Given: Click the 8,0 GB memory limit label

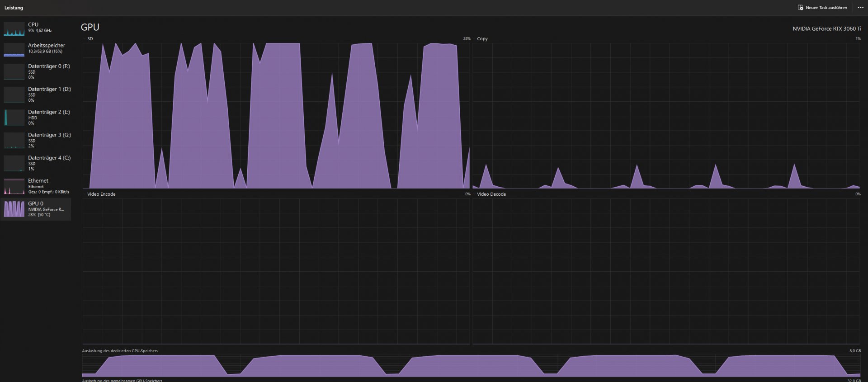Looking at the screenshot, I should (855, 351).
